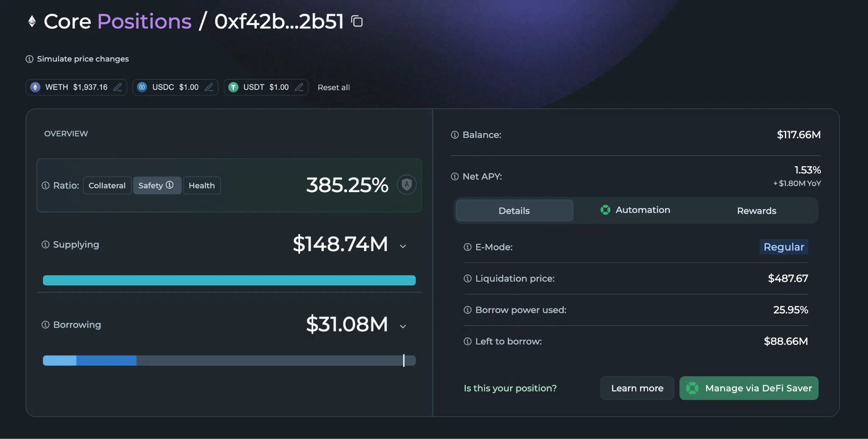Image resolution: width=868 pixels, height=439 pixels.
Task: Edit the WETH price with the pencil icon
Action: coord(118,87)
